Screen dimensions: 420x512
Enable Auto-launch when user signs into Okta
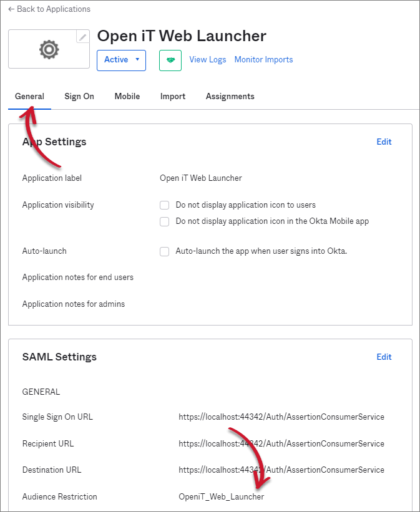click(165, 251)
